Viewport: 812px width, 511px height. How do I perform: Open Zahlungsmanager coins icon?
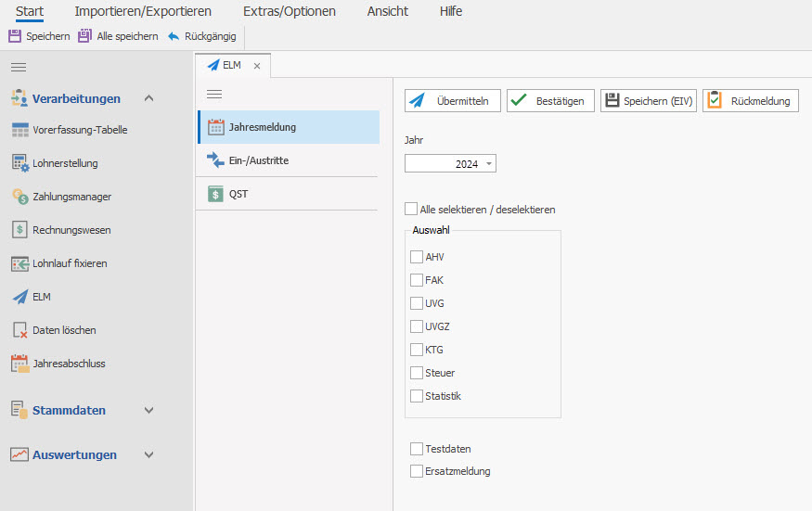(x=20, y=197)
